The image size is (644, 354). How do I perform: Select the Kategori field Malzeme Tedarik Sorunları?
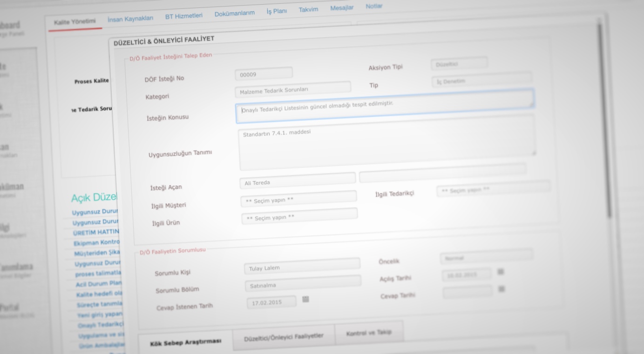pyautogui.click(x=292, y=89)
